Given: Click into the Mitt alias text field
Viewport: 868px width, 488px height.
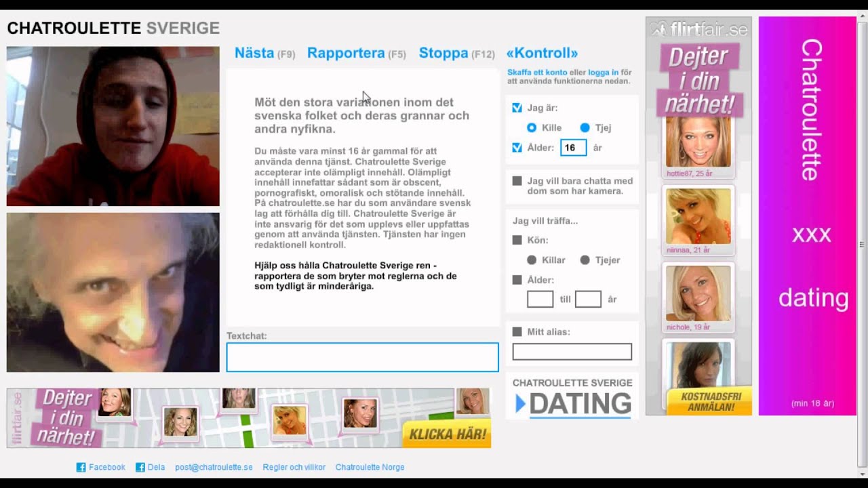Looking at the screenshot, I should (x=572, y=352).
